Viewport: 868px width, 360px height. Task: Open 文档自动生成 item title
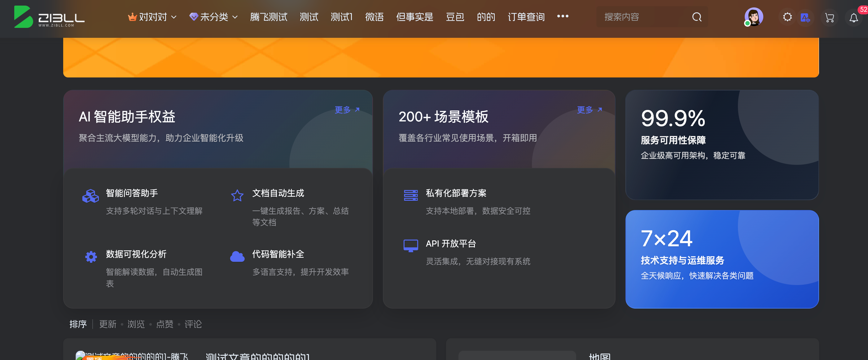(278, 193)
